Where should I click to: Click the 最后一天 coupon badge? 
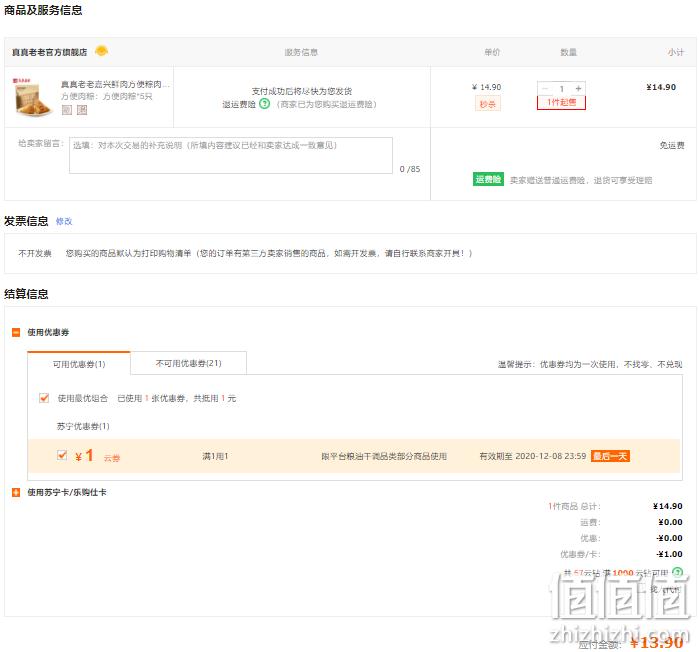(610, 456)
